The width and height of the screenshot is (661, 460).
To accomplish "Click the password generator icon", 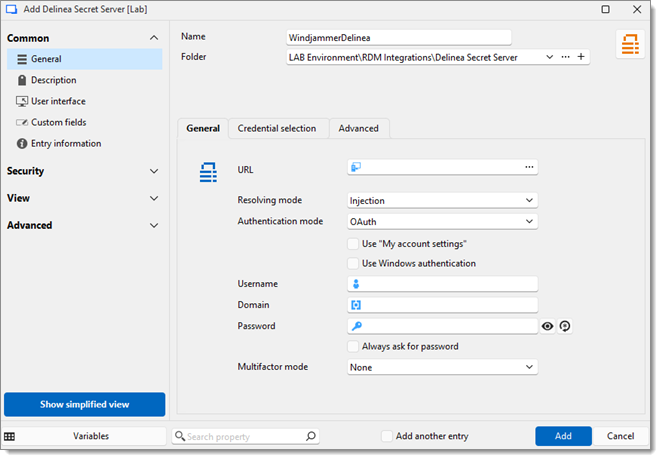I will [565, 326].
